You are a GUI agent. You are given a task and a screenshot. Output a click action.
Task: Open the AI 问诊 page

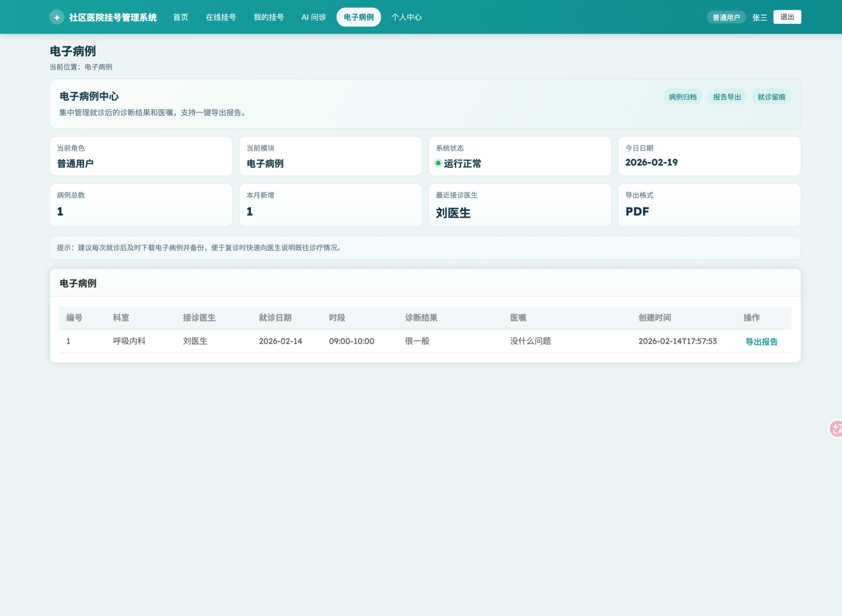tap(314, 17)
